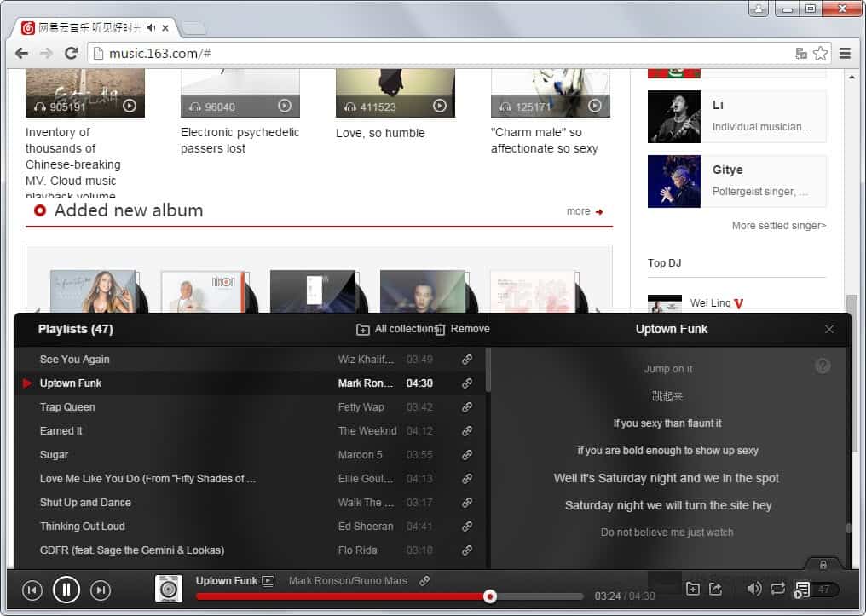
Task: Open singer Li profile card
Action: (736, 117)
